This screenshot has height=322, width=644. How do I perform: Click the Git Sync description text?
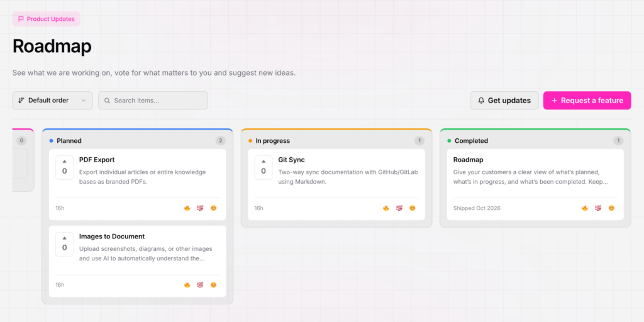[x=348, y=177]
